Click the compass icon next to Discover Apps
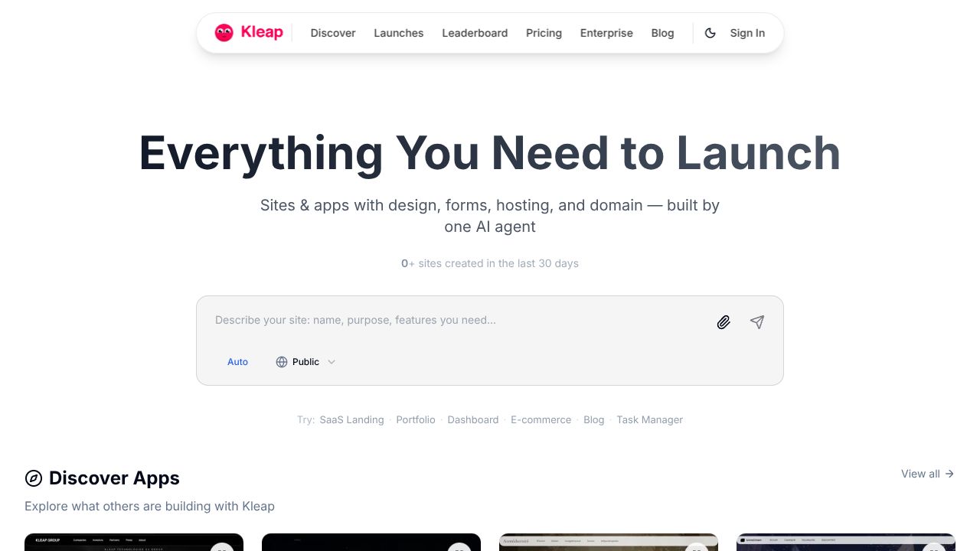Screen dimensions: 980x551 (34, 478)
